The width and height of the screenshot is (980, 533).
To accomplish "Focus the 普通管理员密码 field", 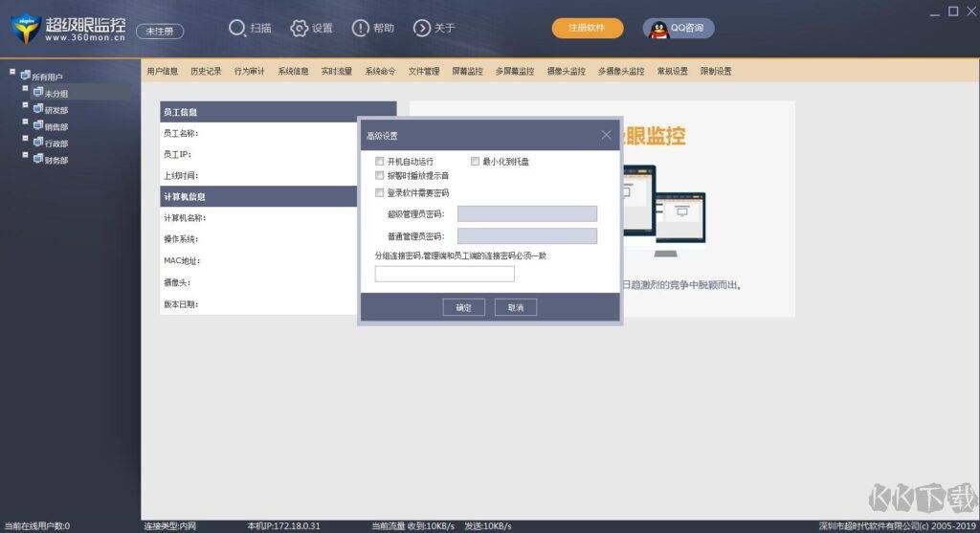I will pos(527,235).
